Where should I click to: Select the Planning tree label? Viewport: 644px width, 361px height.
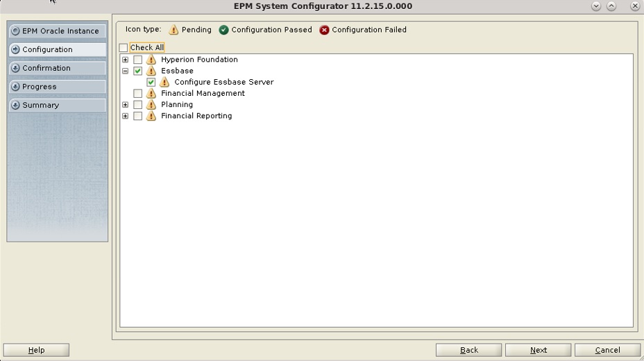pos(176,104)
